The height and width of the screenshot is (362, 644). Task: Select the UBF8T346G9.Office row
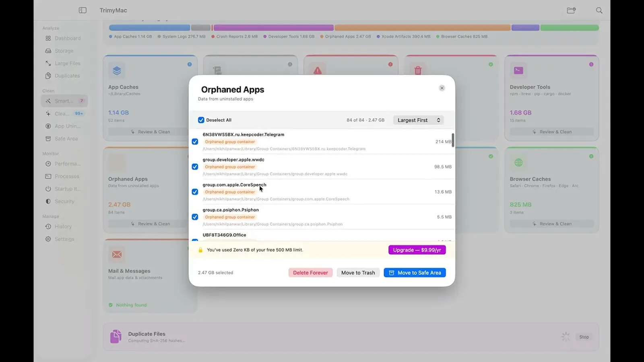click(322, 236)
